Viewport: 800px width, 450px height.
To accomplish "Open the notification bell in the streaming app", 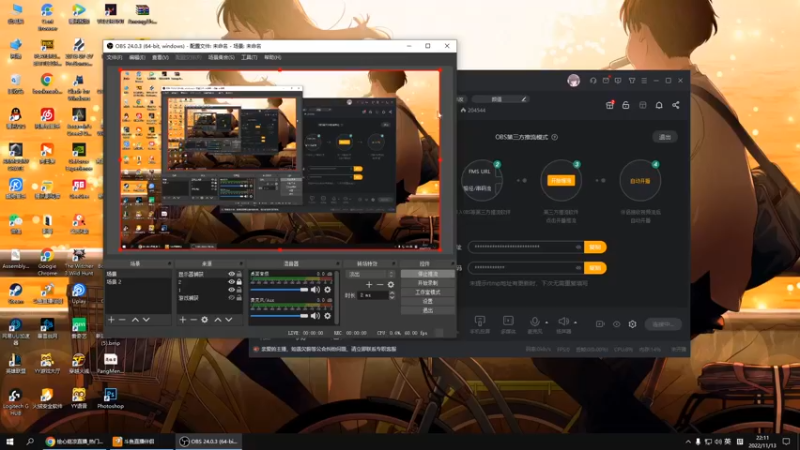I will [x=659, y=105].
